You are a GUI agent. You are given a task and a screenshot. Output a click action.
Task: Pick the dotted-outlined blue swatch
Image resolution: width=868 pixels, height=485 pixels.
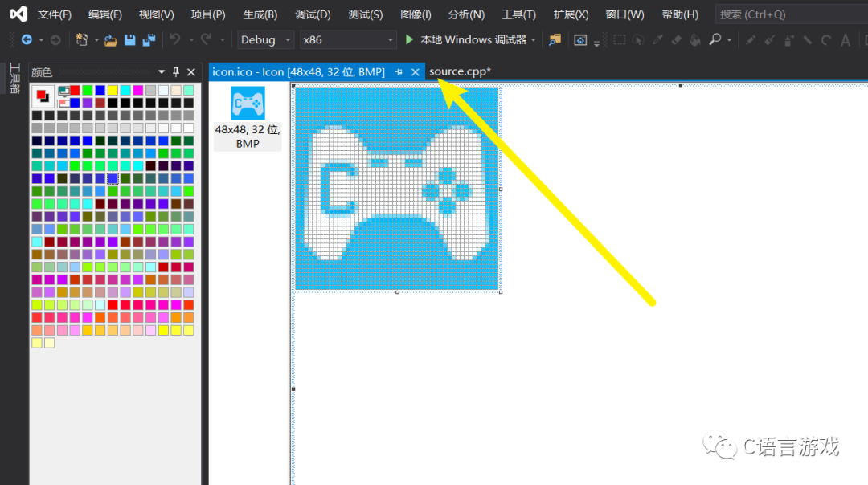tap(113, 178)
